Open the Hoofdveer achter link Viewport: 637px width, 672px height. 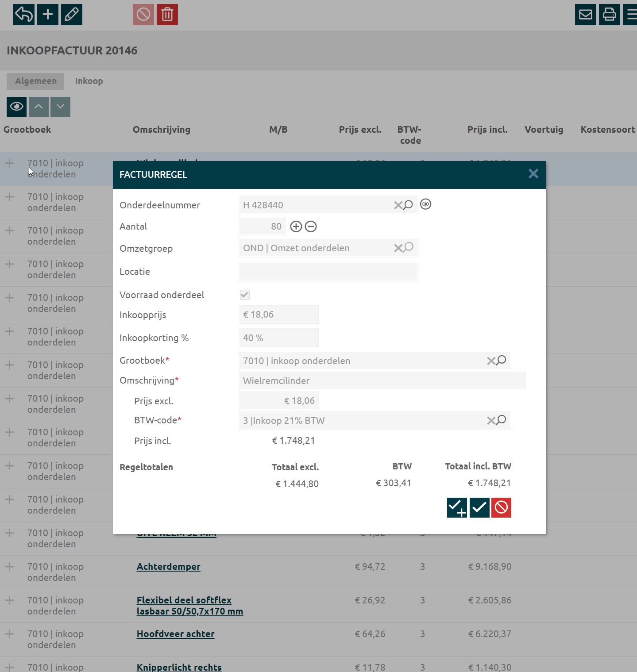(x=175, y=634)
